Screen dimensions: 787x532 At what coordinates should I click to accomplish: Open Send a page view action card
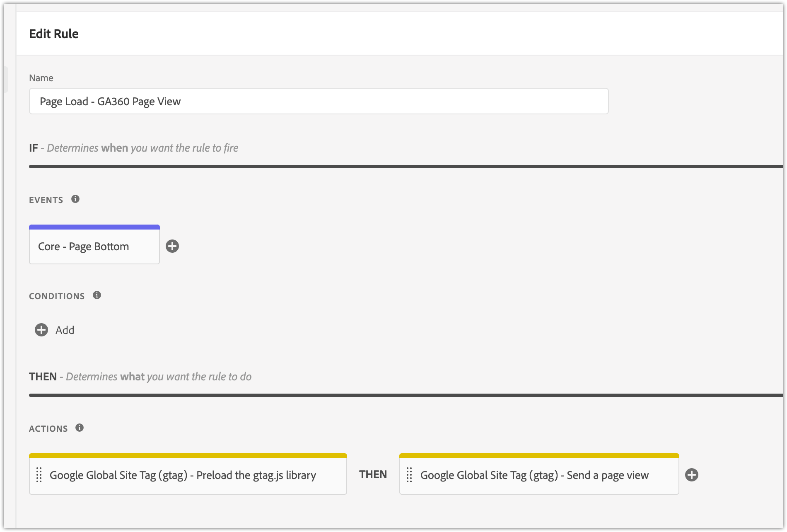tap(539, 474)
